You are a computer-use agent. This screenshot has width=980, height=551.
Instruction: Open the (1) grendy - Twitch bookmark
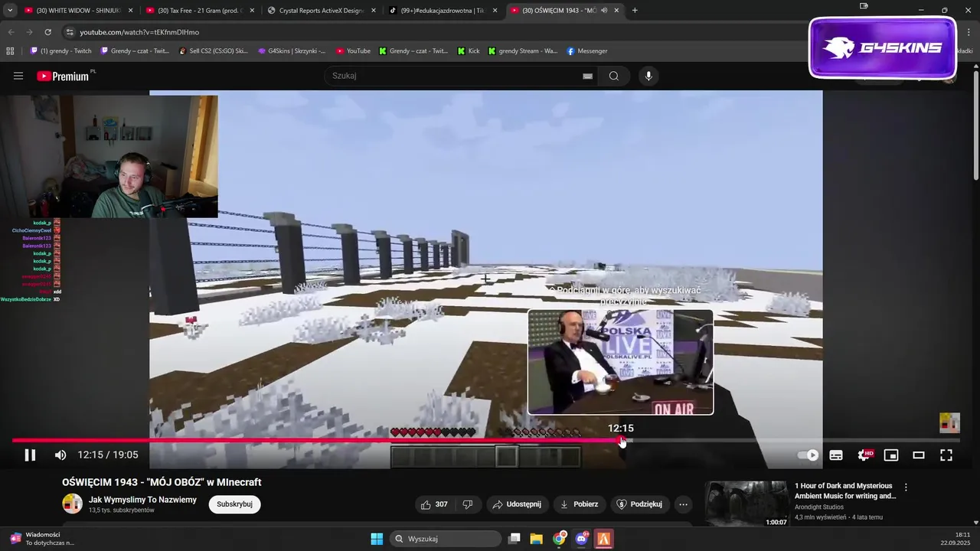[x=60, y=51]
